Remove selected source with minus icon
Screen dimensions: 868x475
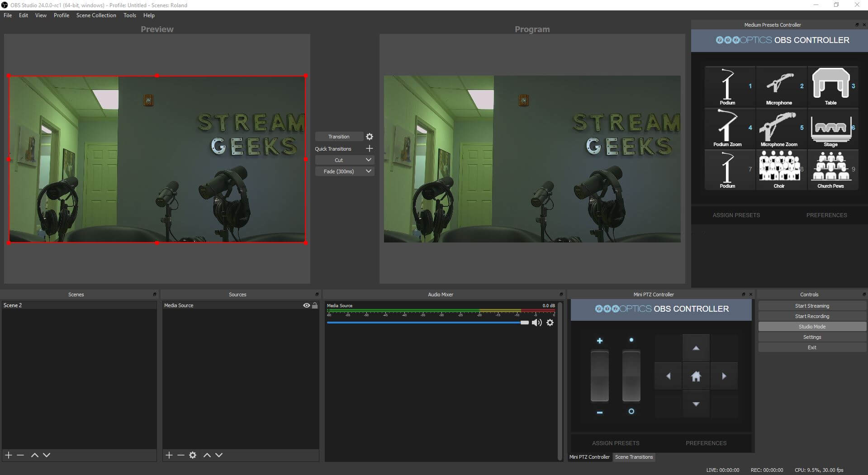tap(181, 455)
